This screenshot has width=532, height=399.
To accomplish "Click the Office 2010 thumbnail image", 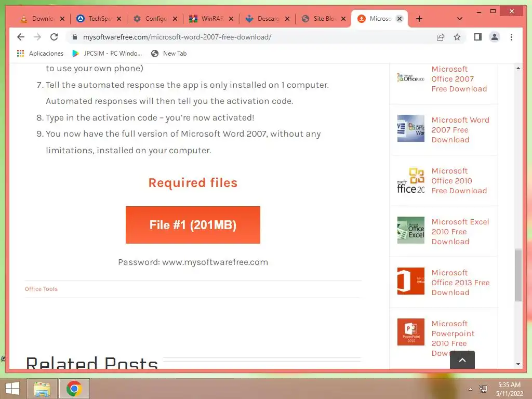I will 411,180.
